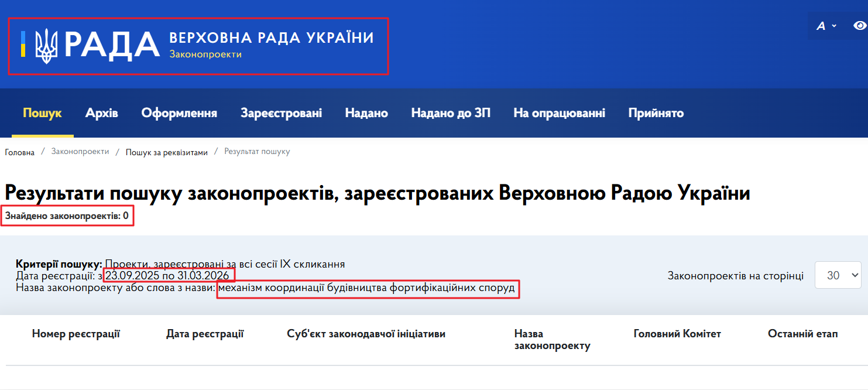Switch to the 'Надано' tab
Image resolution: width=868 pixels, height=390 pixels.
pos(366,113)
